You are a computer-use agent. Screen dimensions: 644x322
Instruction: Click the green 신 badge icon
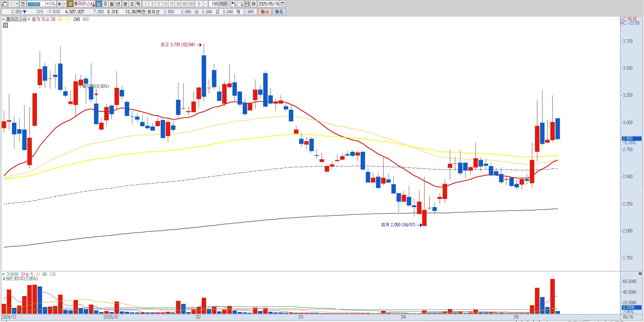[x=70, y=4]
